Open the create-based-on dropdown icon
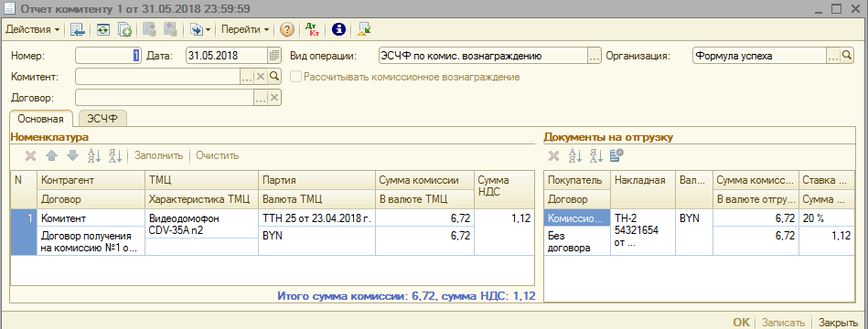 pyautogui.click(x=199, y=30)
